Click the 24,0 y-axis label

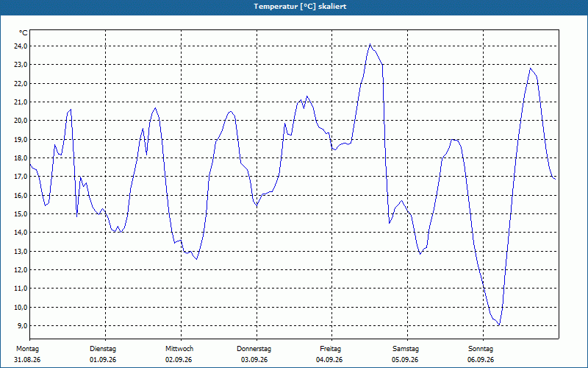click(x=21, y=46)
